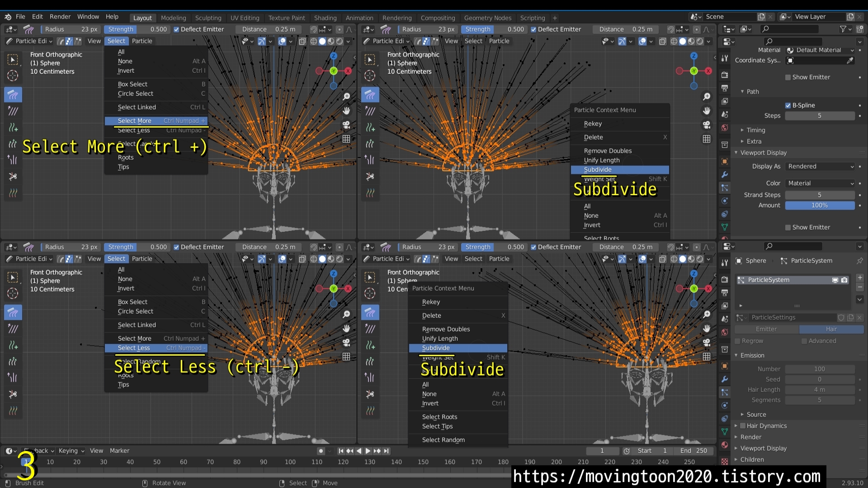
Task: Jump to timeline end frame
Action: (386, 451)
